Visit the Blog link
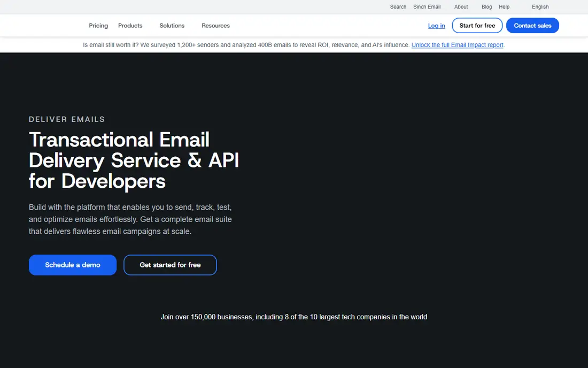This screenshot has width=588, height=368. tap(486, 7)
